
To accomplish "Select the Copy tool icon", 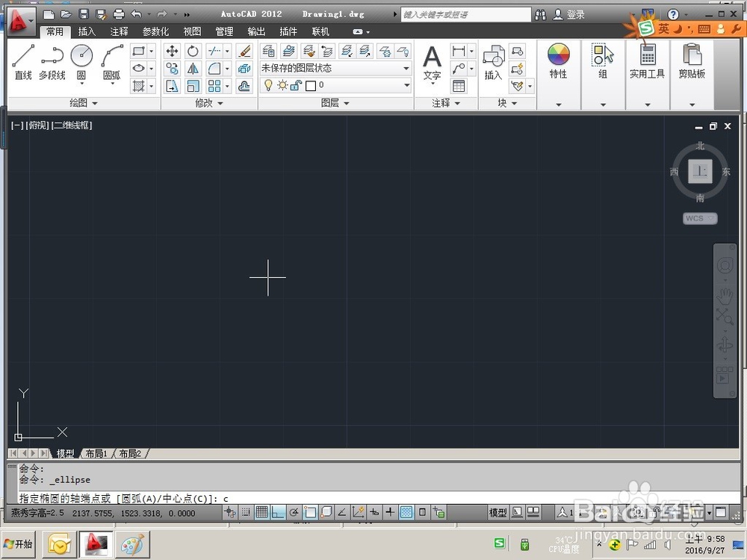I will click(172, 69).
